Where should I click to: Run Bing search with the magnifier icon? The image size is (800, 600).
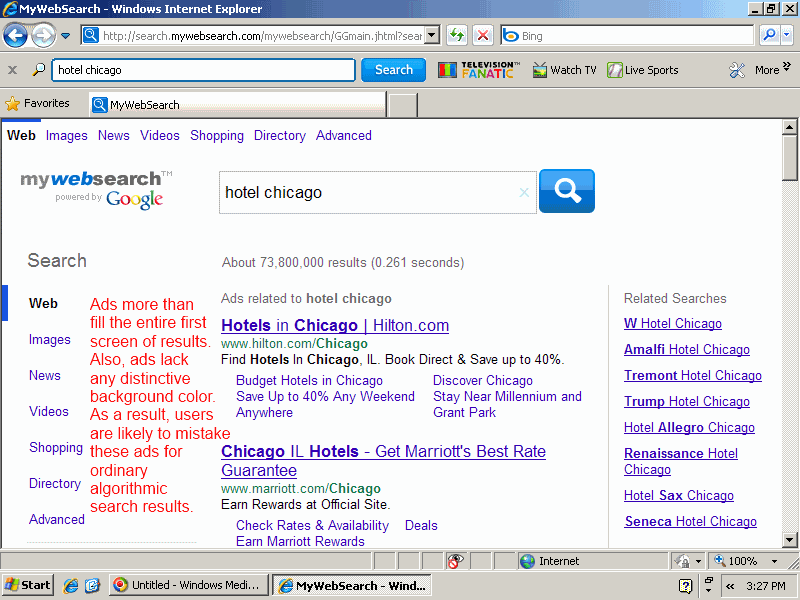769,35
